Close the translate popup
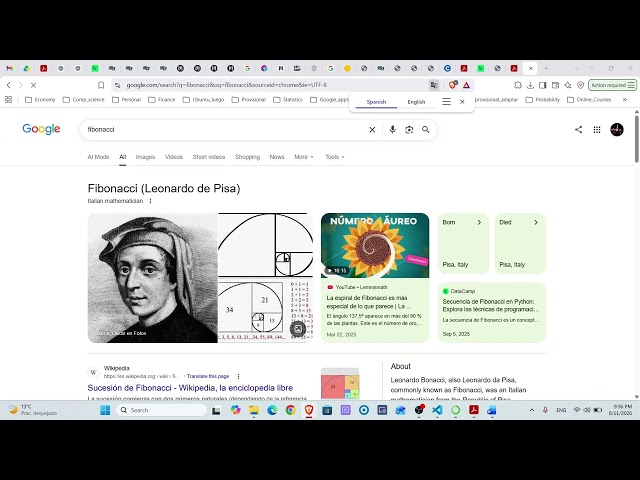Image resolution: width=640 pixels, height=480 pixels. point(462,102)
